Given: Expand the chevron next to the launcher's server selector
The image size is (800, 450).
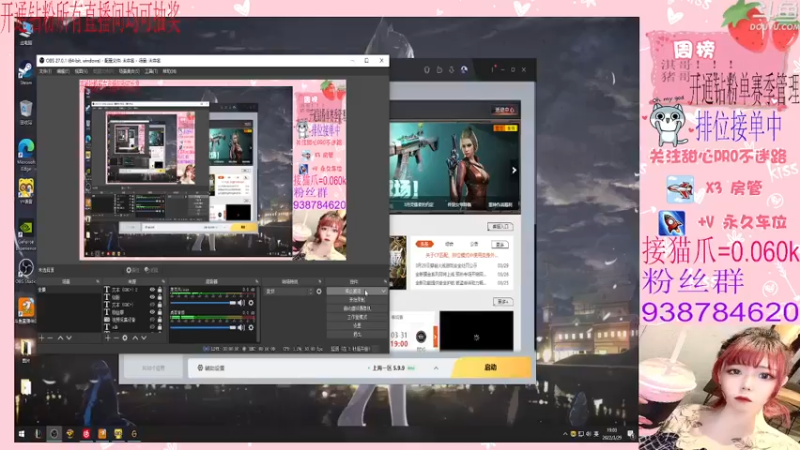Looking at the screenshot, I should coord(436,368).
